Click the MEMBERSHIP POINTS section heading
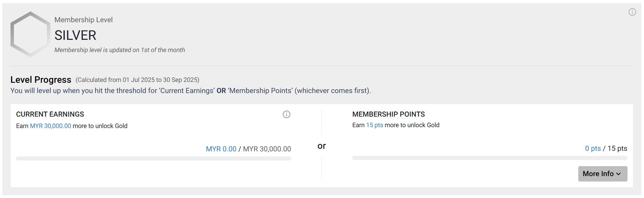644x198 pixels. pyautogui.click(x=388, y=114)
